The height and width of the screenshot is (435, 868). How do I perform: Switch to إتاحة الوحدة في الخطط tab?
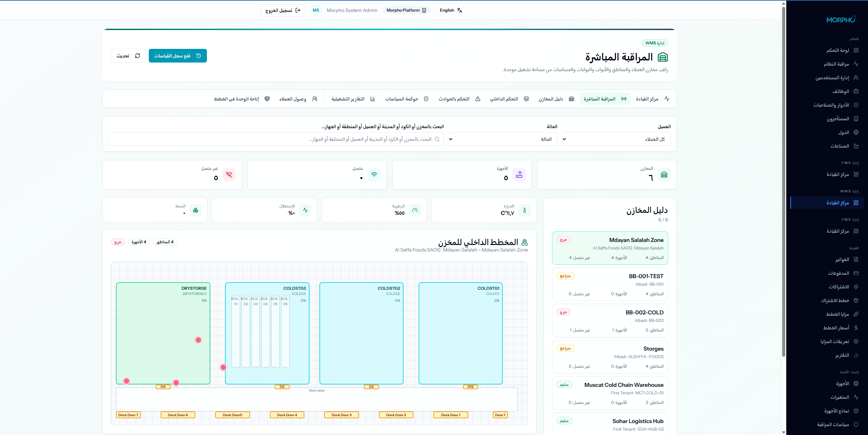241,99
